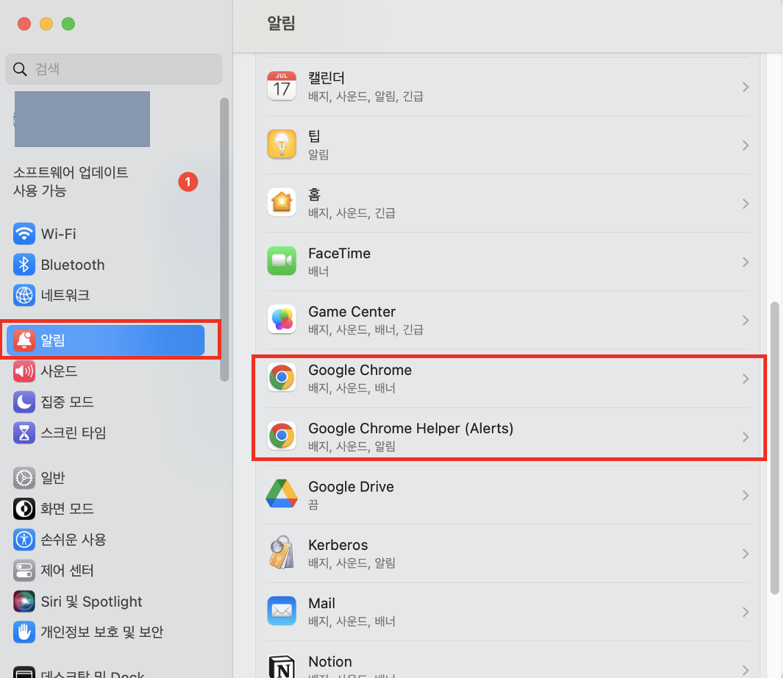Click the 개인정보 보호 및 보안 hand icon
This screenshot has width=784, height=678.
(x=24, y=632)
